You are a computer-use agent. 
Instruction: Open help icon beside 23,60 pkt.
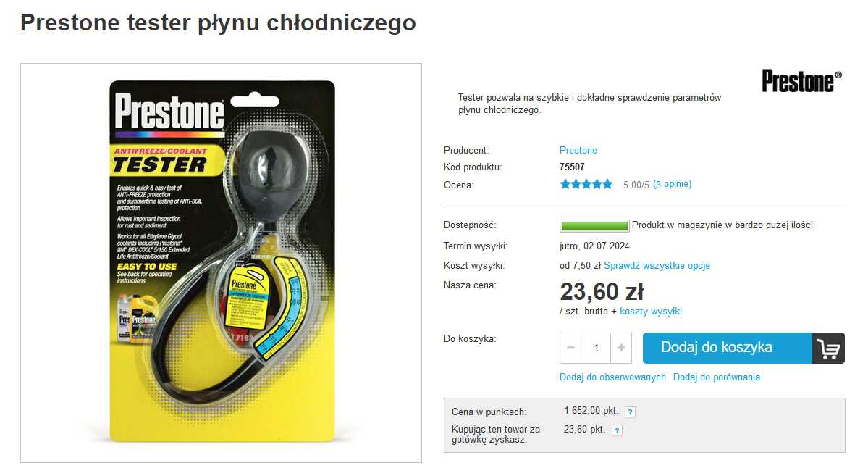coord(618,430)
